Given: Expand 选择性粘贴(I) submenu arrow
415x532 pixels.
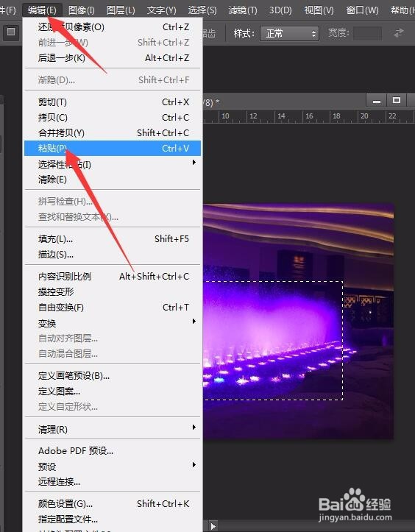Looking at the screenshot, I should point(194,163).
